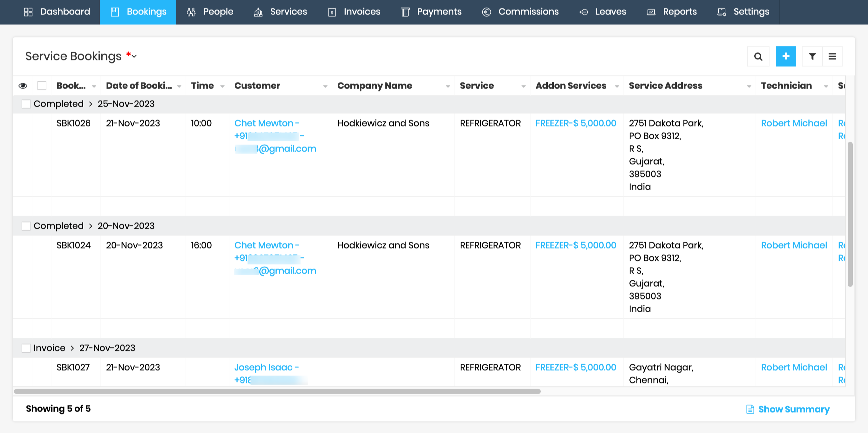Click the search magnifier icon
Screen dimensions: 868x433
[758, 56]
